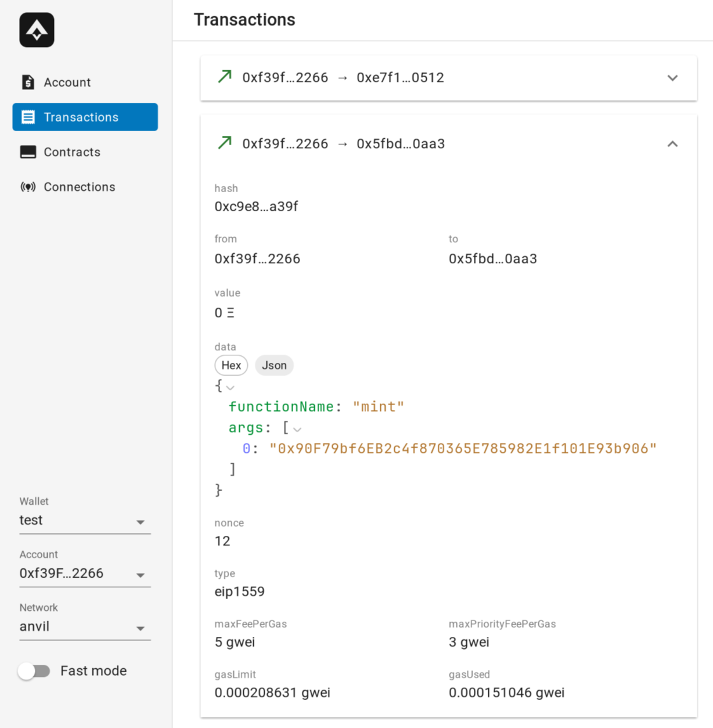Image resolution: width=713 pixels, height=728 pixels.
Task: Enable Fast mode
Action: click(34, 671)
